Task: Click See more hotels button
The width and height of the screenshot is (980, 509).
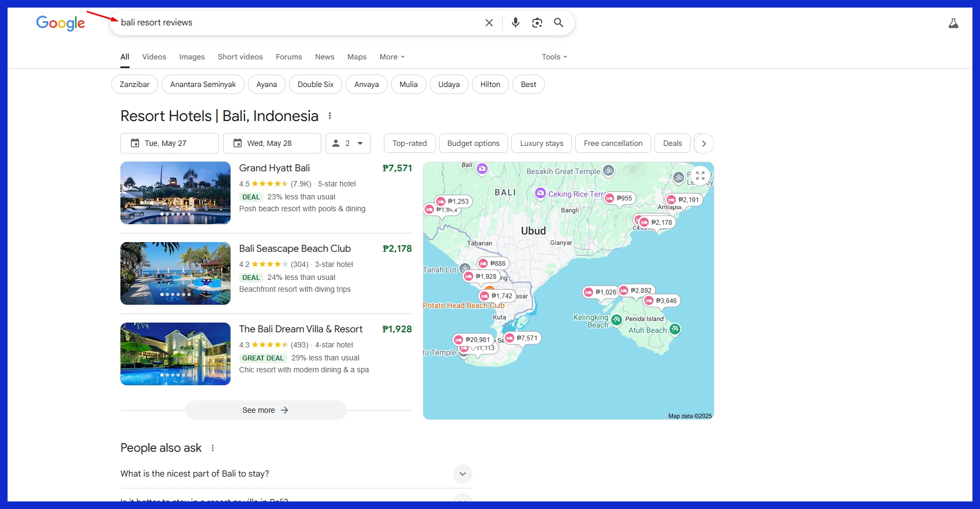Action: [x=266, y=410]
